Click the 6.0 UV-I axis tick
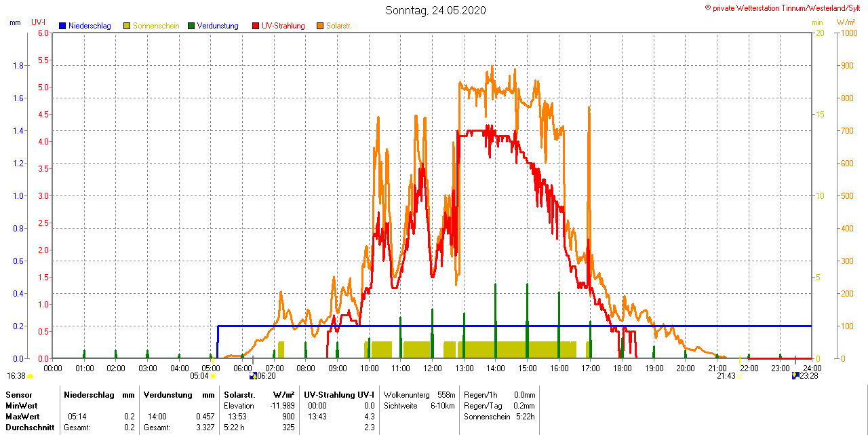 (43, 33)
